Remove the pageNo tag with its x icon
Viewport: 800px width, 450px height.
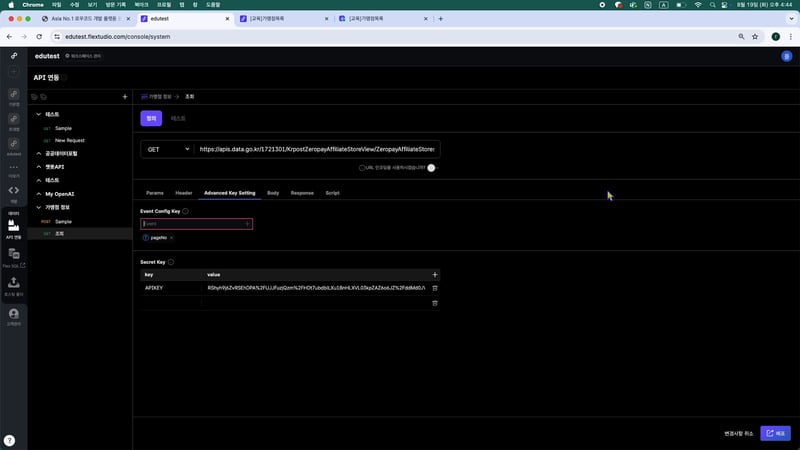pos(171,238)
